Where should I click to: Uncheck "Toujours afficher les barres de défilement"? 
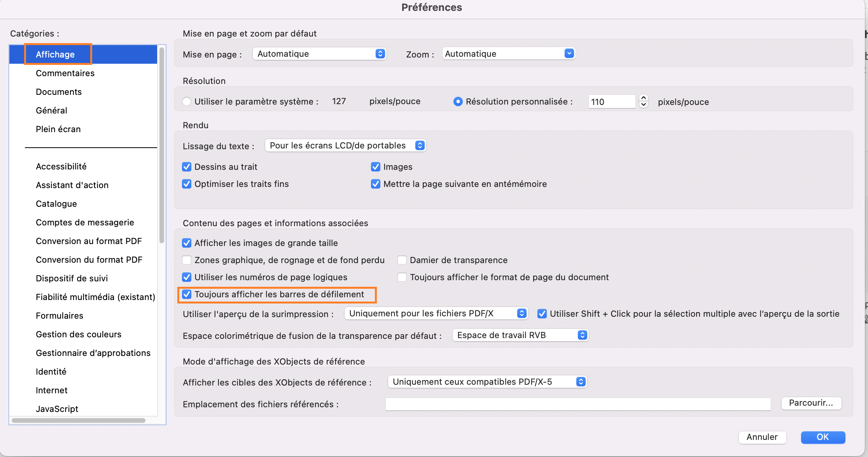point(187,294)
